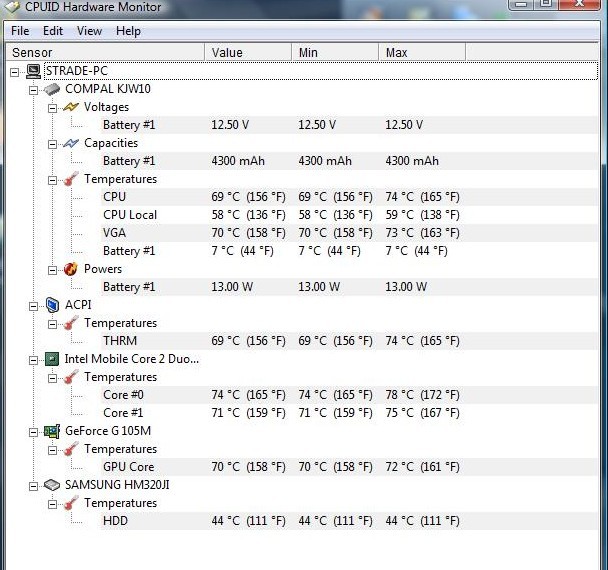Select the GeForce G 105M label

(108, 431)
